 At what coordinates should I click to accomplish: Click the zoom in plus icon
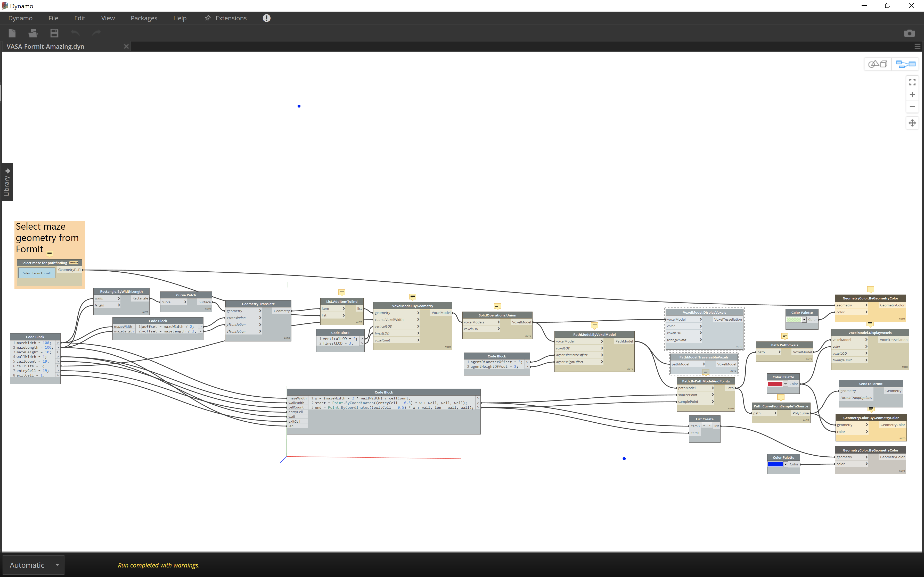[912, 95]
